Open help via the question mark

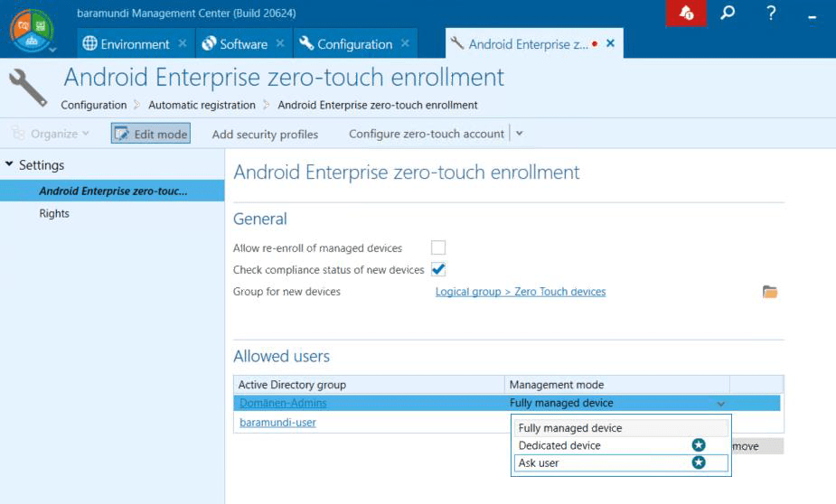click(x=770, y=13)
